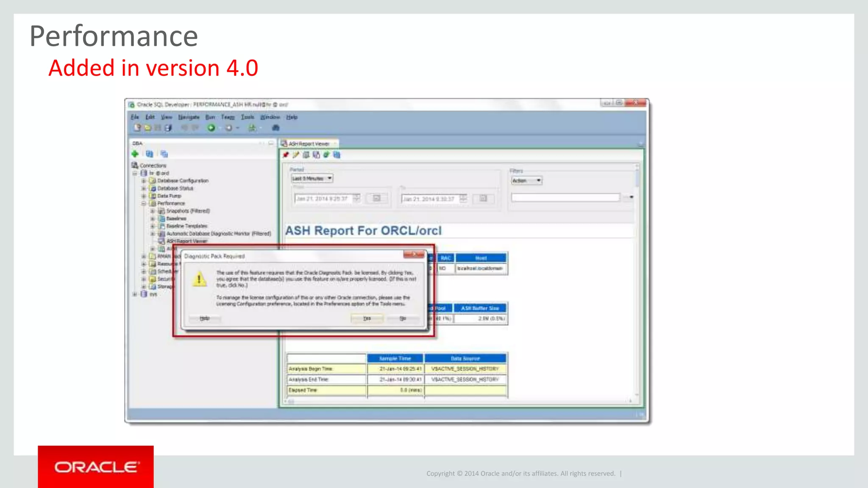The image size is (868, 488).
Task: Click the binoculars find icon in toolbar
Action: coord(275,128)
